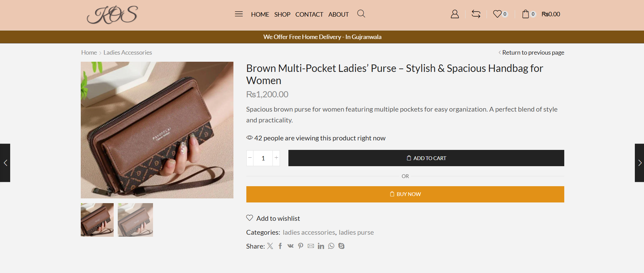Image resolution: width=644 pixels, height=273 pixels.
Task: Select the second product thumbnail
Action: 135,220
